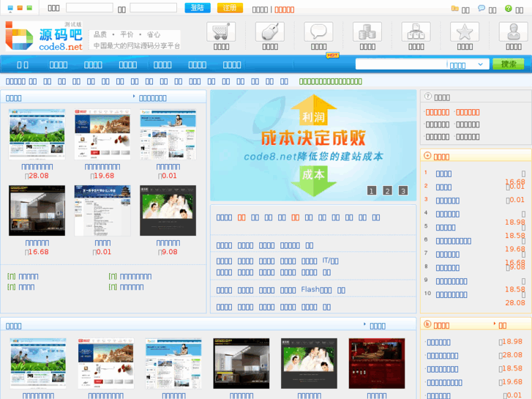Expand the search category dropdown arrow

[x=481, y=64]
